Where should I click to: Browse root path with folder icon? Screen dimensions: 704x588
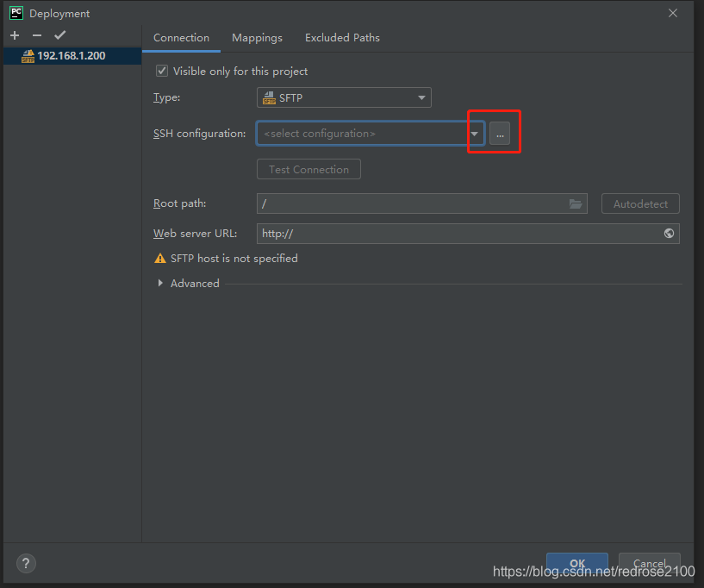point(576,204)
